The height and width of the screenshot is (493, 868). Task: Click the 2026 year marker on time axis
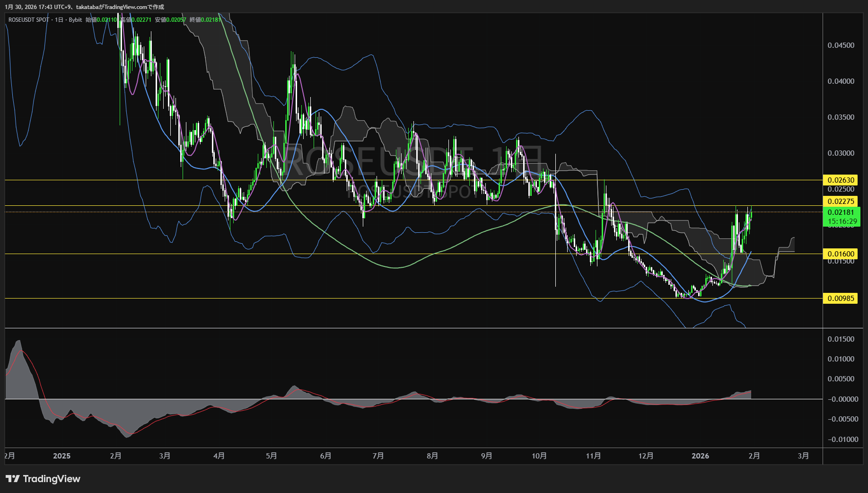click(700, 456)
